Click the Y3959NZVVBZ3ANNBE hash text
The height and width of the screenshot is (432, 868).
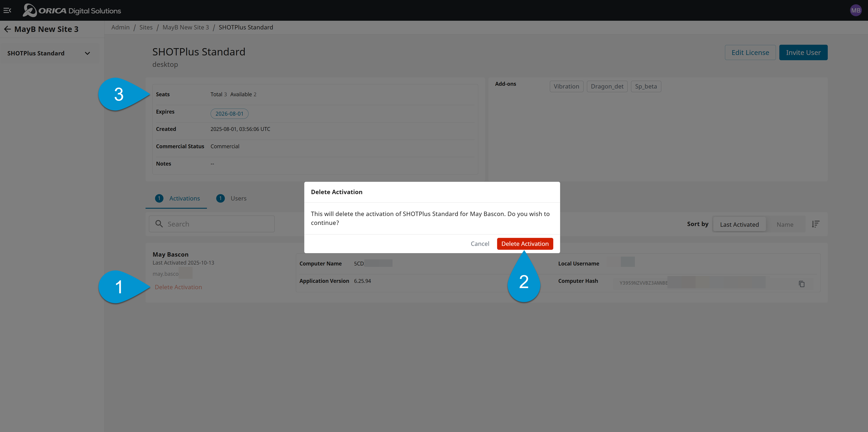click(643, 283)
